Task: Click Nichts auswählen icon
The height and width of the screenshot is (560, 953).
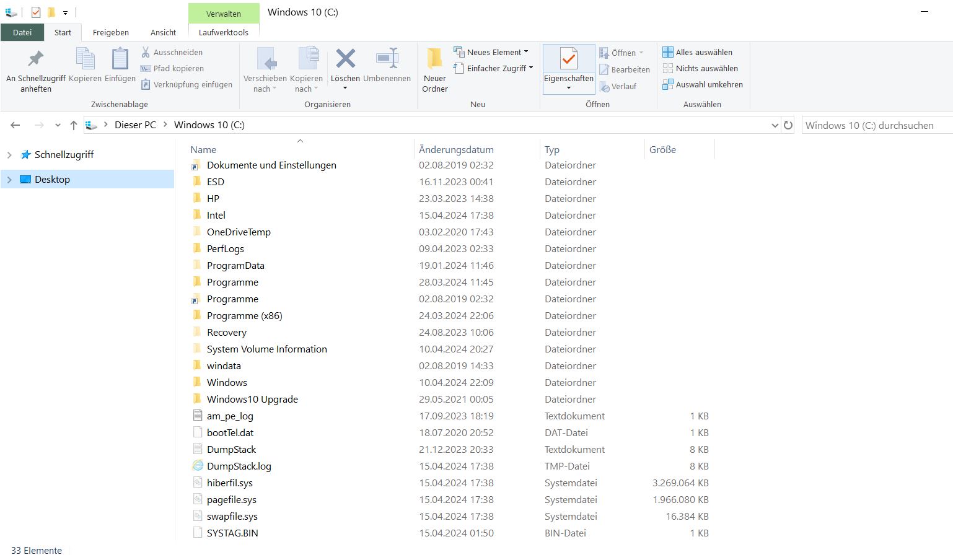Action: pyautogui.click(x=667, y=68)
